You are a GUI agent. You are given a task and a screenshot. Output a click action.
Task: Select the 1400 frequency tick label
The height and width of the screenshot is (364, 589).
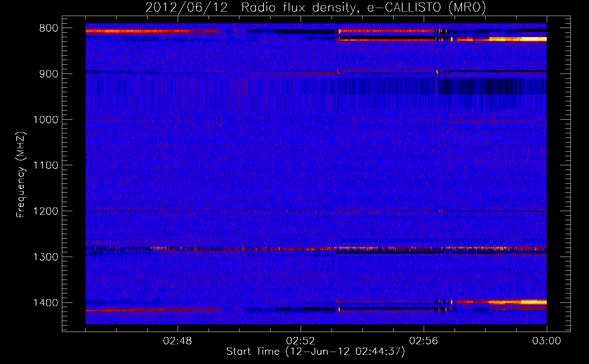point(46,303)
